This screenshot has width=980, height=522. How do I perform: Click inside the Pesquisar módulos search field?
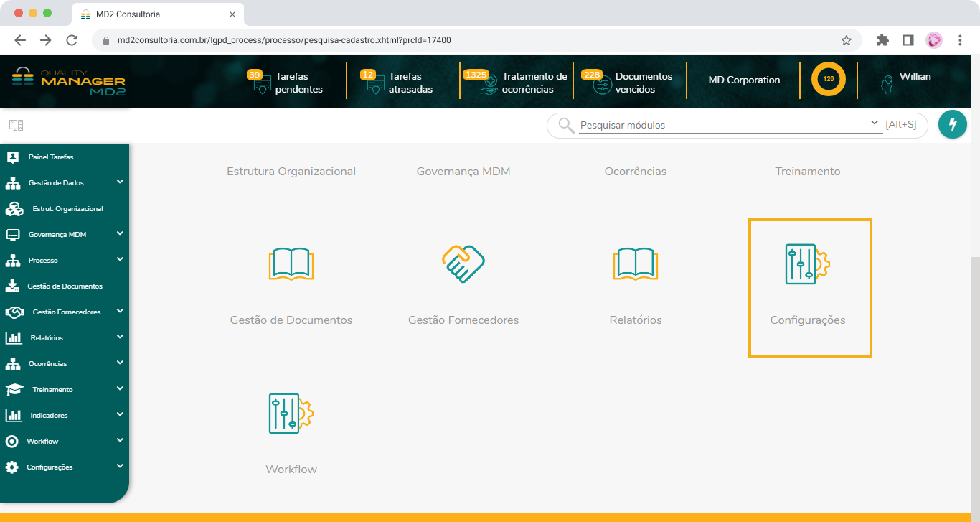(x=717, y=125)
